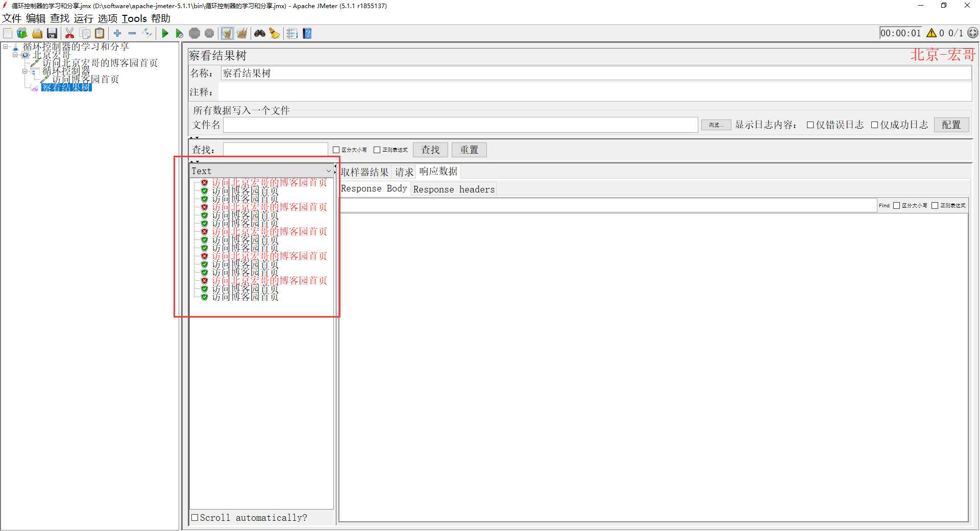Click the Copy icon in toolbar
Screen dimensions: 980x531
(85, 34)
